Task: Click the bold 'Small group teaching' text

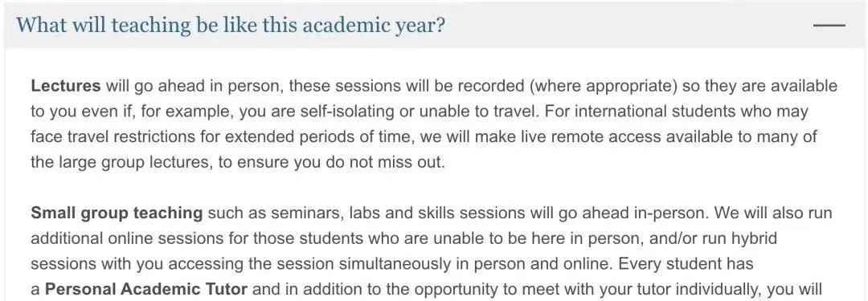Action: click(x=117, y=214)
